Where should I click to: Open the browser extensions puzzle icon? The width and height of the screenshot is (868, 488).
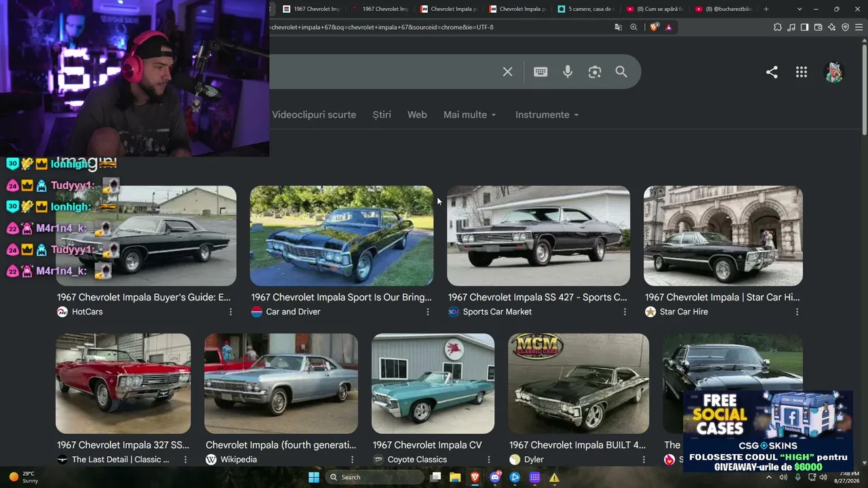778,27
